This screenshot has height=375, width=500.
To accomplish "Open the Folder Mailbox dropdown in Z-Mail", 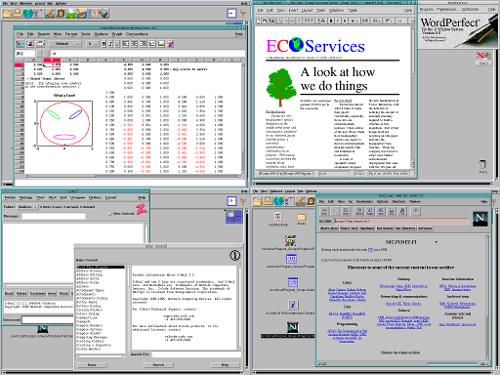I will [x=27, y=207].
